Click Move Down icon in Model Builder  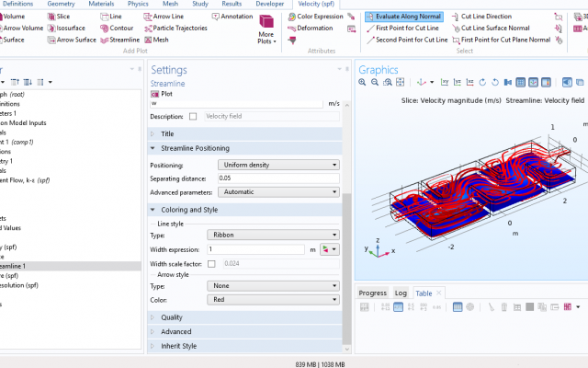(28, 82)
